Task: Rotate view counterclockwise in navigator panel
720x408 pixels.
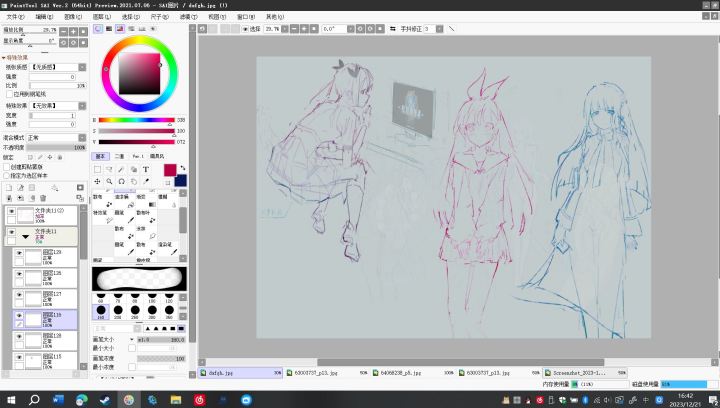Action: (x=64, y=43)
